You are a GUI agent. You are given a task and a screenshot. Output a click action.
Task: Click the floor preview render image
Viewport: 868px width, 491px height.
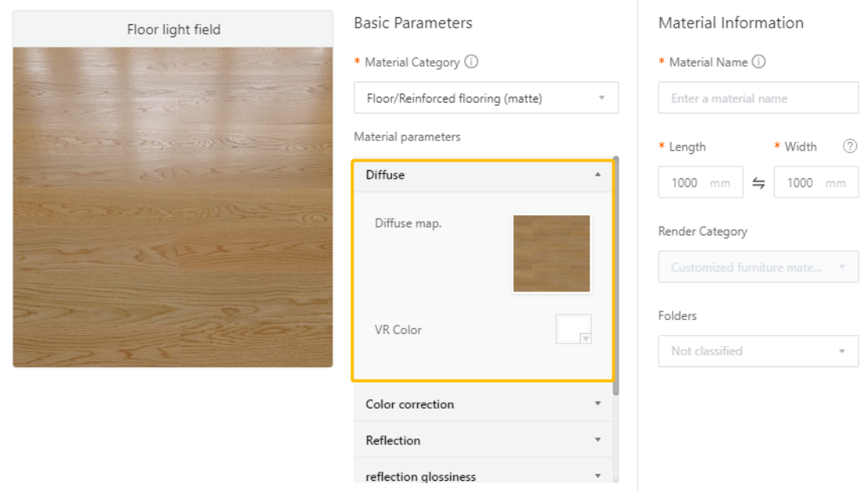173,207
